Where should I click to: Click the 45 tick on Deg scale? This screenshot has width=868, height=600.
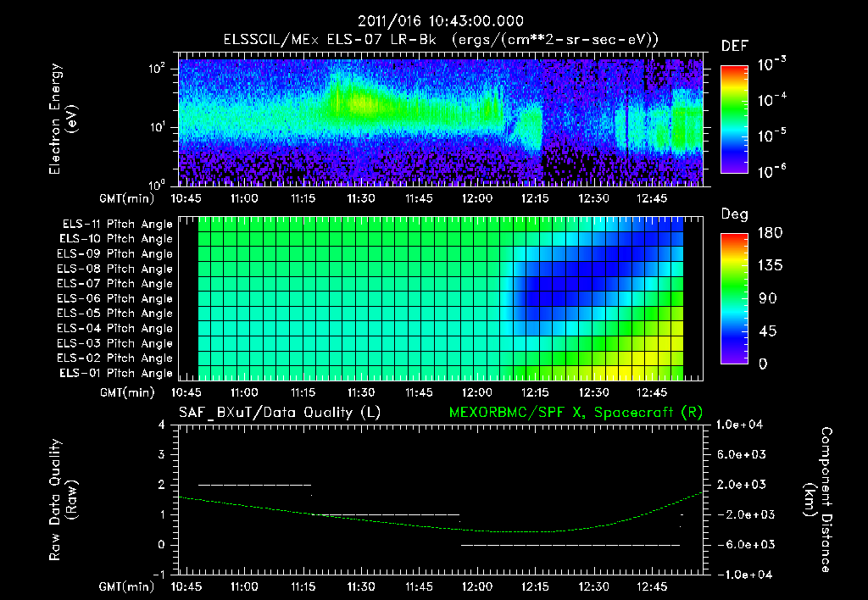coord(767,331)
